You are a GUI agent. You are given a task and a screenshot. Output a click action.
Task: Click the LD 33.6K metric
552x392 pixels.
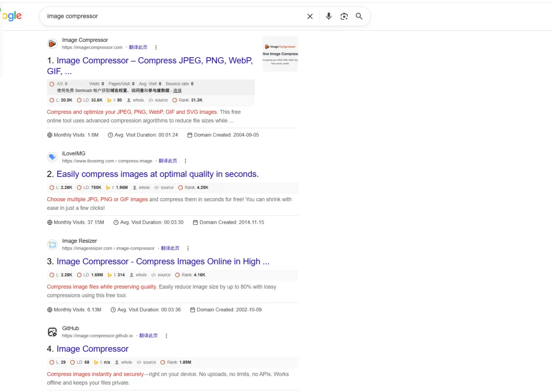(90, 100)
